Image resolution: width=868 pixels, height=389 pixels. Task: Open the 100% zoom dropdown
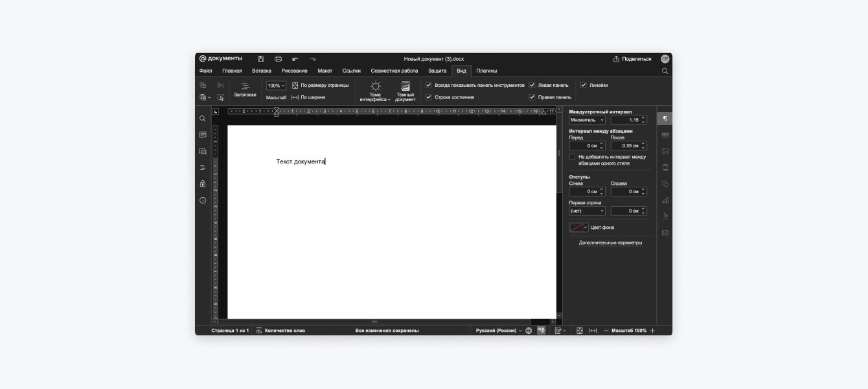pos(276,86)
